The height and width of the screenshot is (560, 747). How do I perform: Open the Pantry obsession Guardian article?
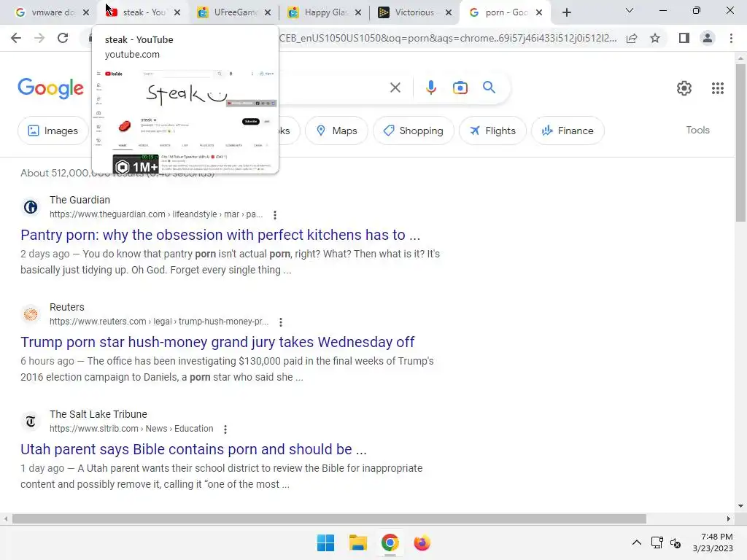220,235
